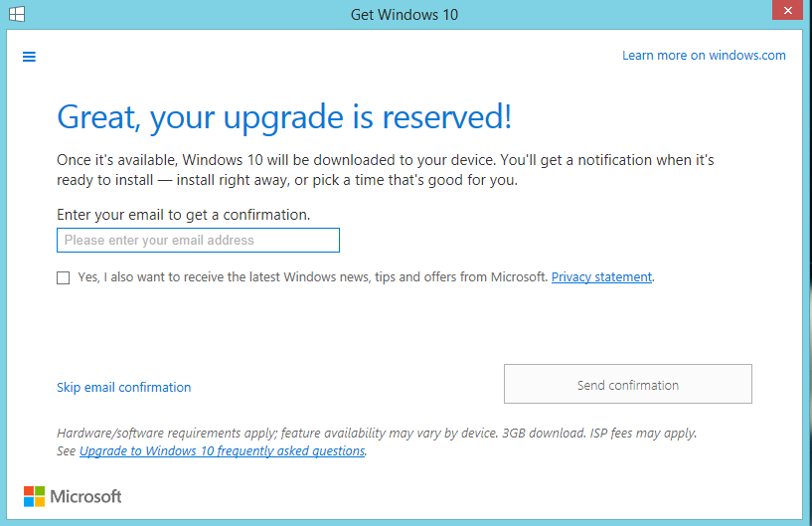Click the Microsoft logo at bottom
812x526 pixels.
[x=73, y=496]
